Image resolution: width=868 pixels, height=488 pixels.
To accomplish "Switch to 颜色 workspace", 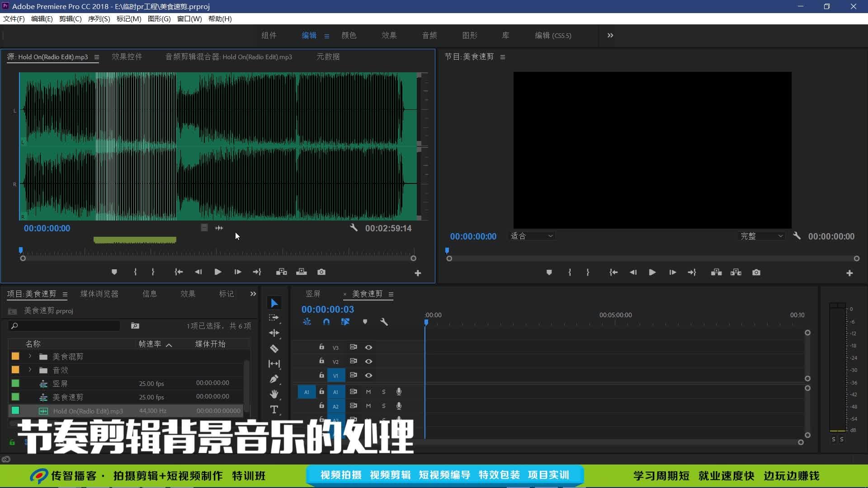I will (x=349, y=35).
